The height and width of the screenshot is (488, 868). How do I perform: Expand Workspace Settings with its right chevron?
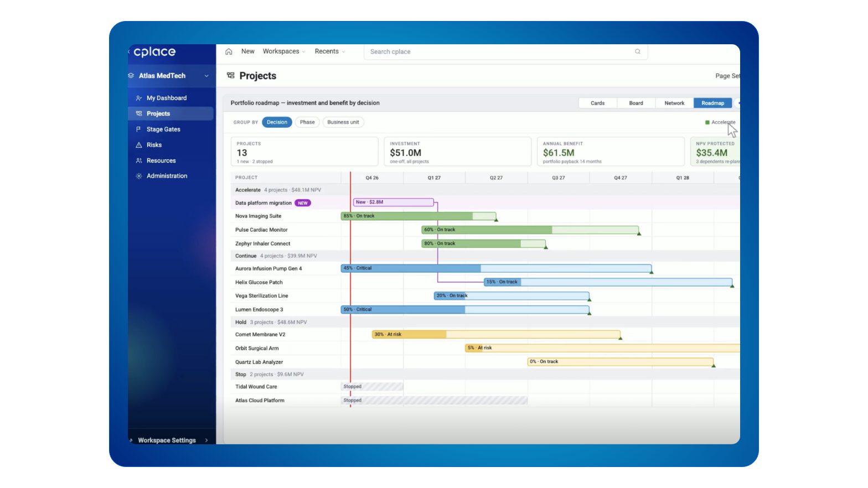coord(206,440)
